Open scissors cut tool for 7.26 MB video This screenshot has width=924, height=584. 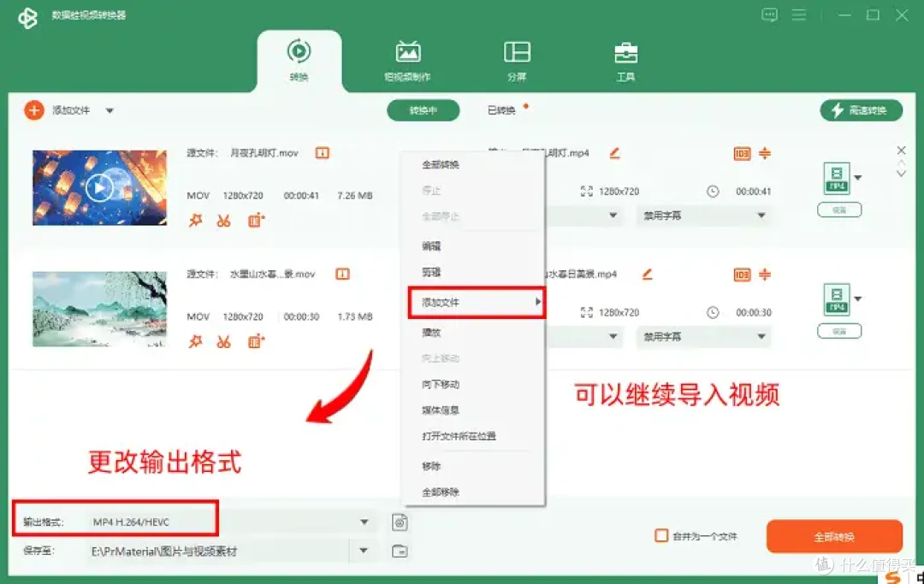point(223,221)
